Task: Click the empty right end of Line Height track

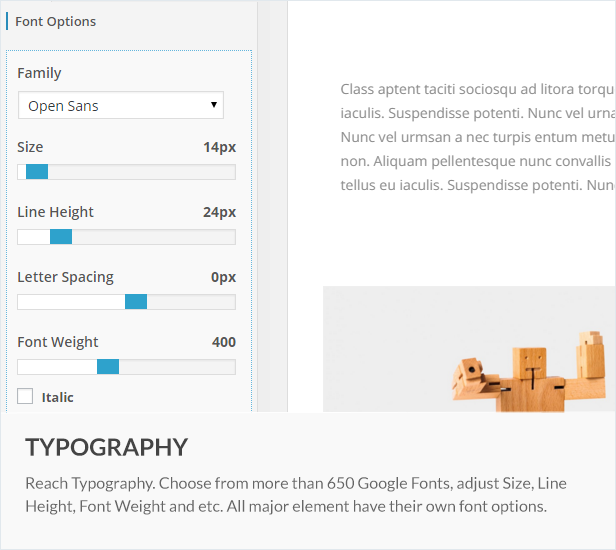Action: point(200,237)
